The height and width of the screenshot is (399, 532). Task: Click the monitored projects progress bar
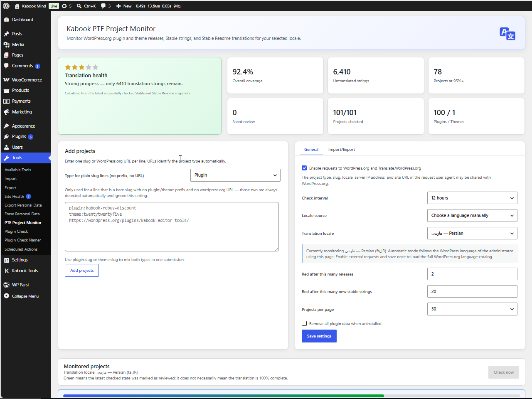pos(291,396)
